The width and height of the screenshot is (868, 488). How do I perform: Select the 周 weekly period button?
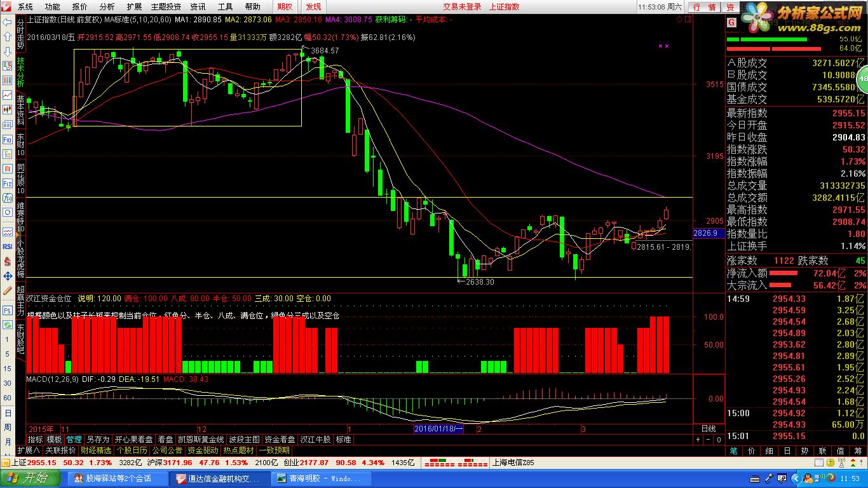coord(8,427)
